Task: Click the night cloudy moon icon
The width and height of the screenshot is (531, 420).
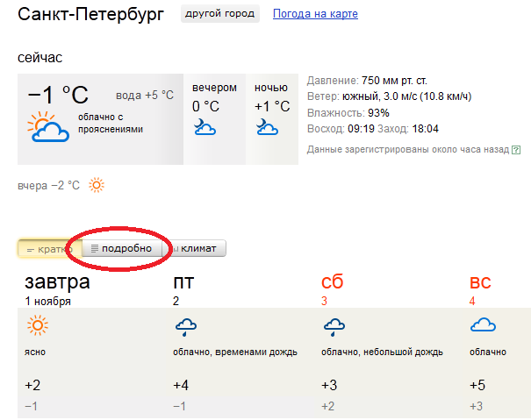Action: tap(266, 129)
